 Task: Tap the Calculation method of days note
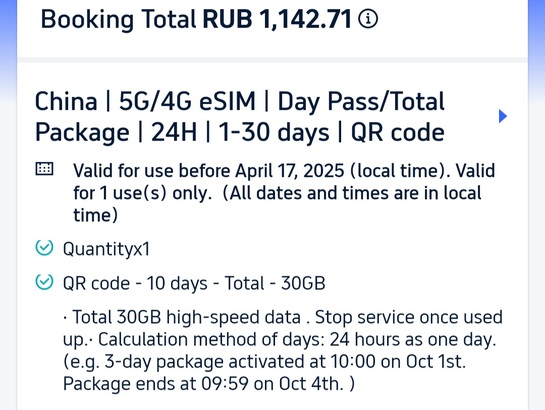pos(297,339)
